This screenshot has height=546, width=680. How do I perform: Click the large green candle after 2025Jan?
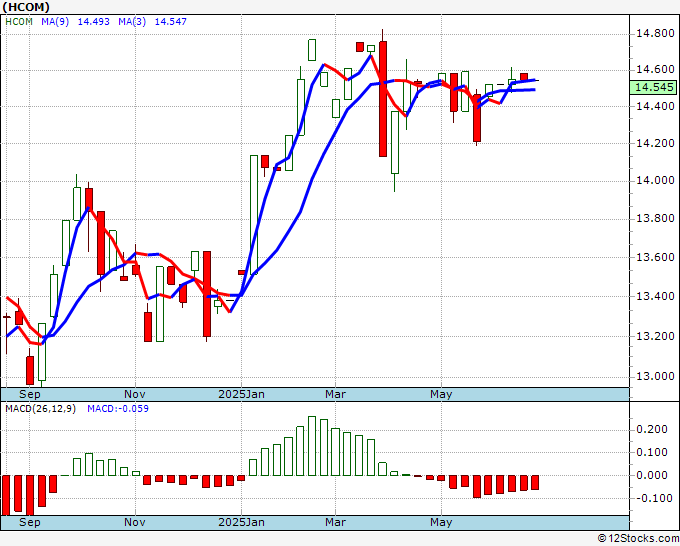[254, 215]
